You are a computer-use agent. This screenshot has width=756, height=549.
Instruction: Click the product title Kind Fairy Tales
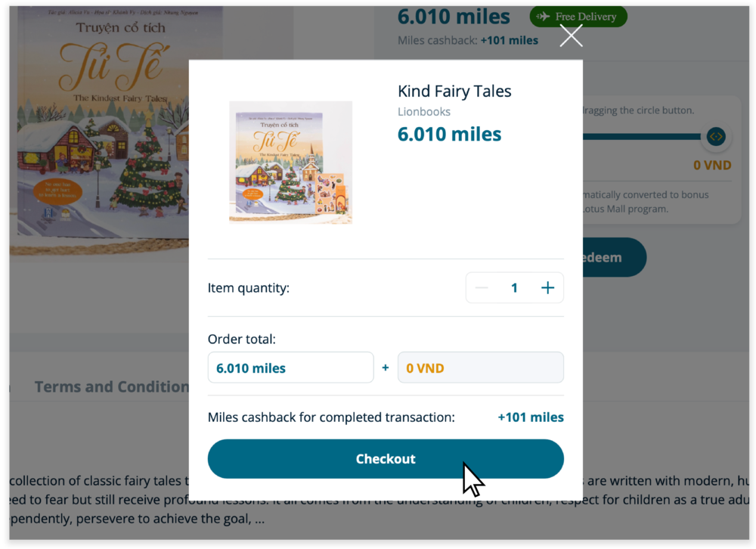coord(454,91)
